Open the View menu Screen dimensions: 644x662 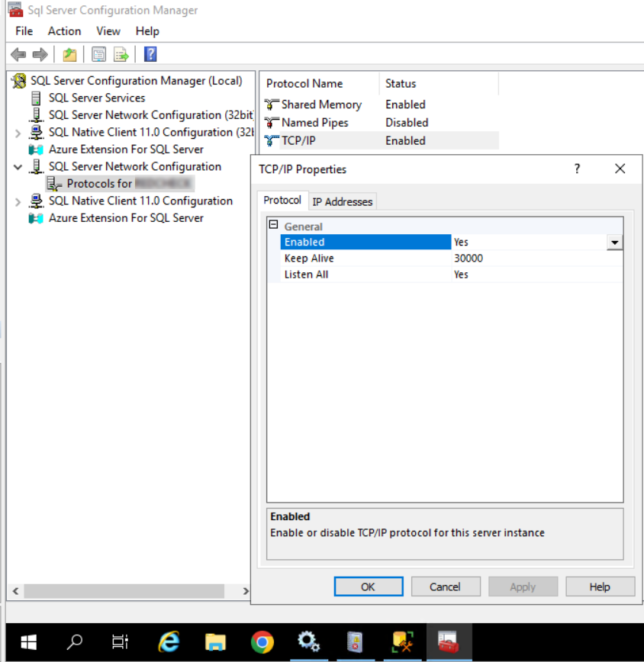click(x=108, y=31)
